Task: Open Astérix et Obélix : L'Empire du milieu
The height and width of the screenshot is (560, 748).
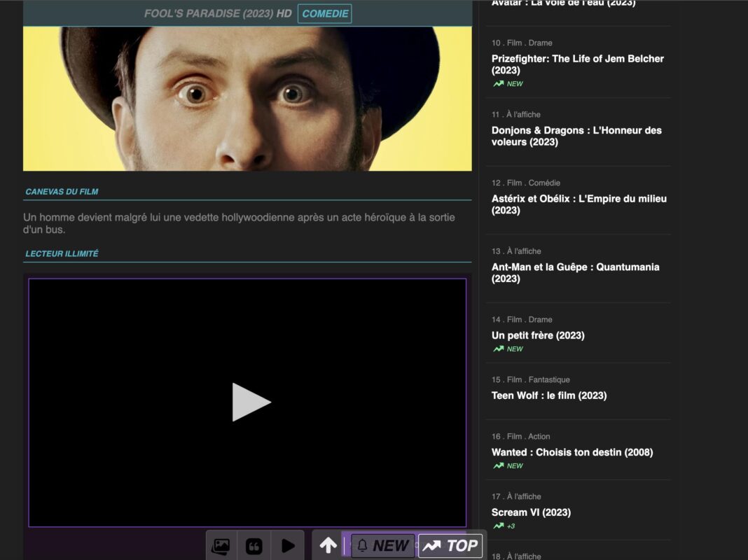Action: coord(579,204)
